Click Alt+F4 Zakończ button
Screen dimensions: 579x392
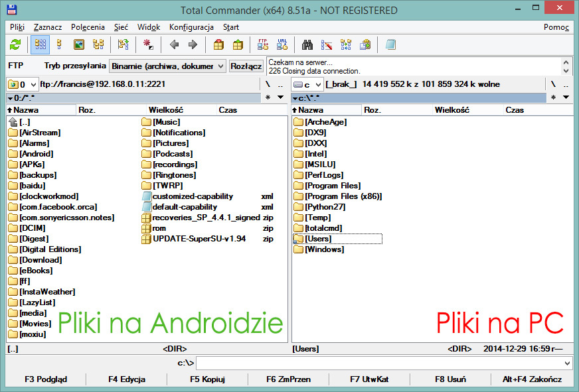click(x=532, y=379)
